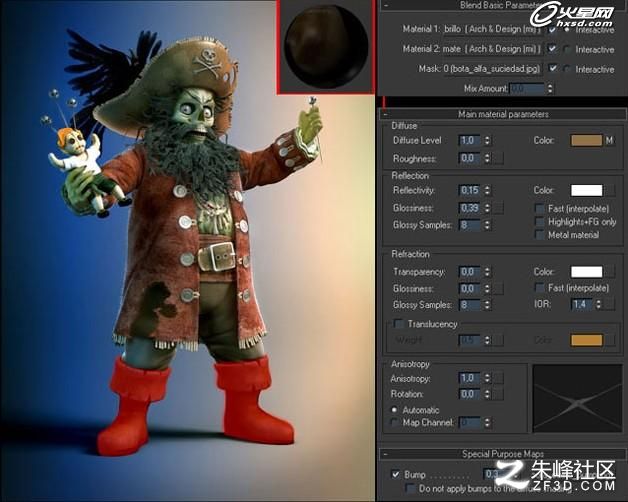Click the IOR 1.4 value field
Image resolution: width=628 pixels, height=502 pixels.
(582, 304)
